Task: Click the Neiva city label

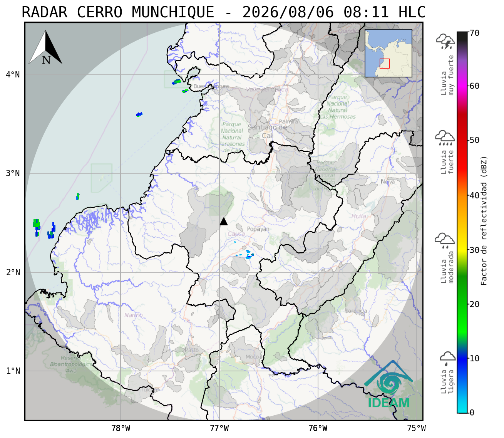Action: click(x=388, y=182)
